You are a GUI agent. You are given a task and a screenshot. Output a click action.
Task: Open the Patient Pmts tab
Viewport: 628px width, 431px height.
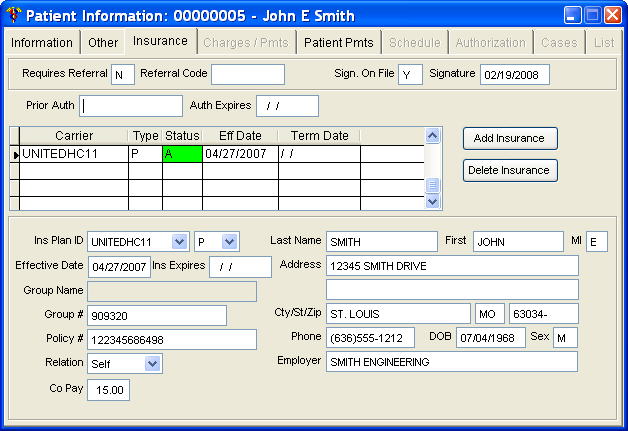point(338,42)
